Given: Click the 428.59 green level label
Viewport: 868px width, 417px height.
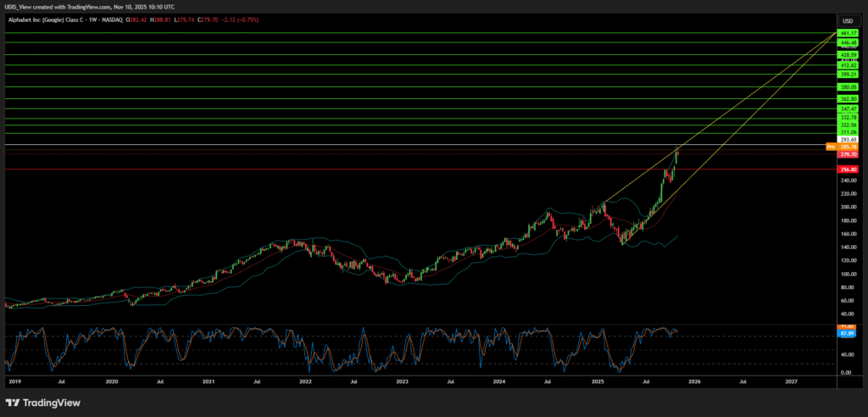Looking at the screenshot, I should pyautogui.click(x=847, y=54).
